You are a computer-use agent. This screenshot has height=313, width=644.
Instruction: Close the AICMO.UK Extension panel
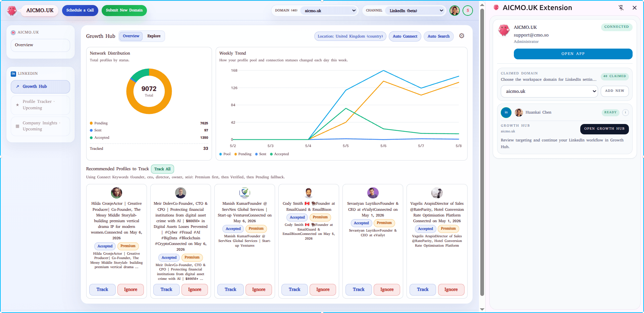[634, 8]
